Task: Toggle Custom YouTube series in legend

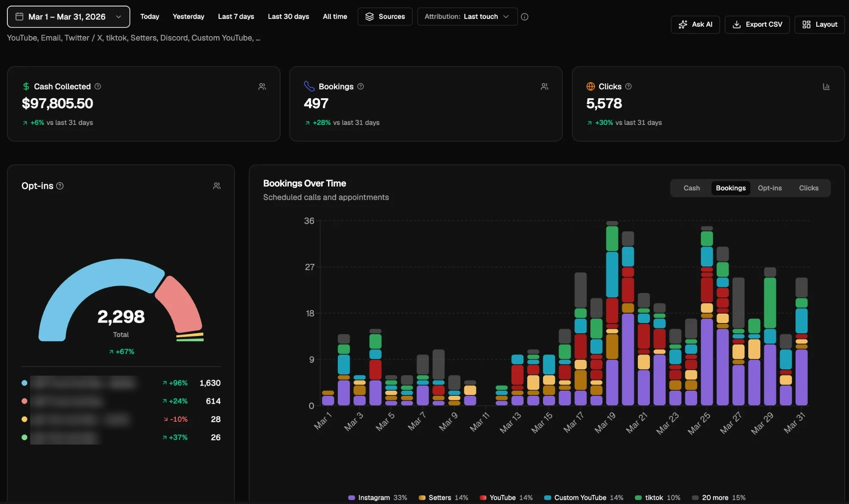Action: [584, 498]
